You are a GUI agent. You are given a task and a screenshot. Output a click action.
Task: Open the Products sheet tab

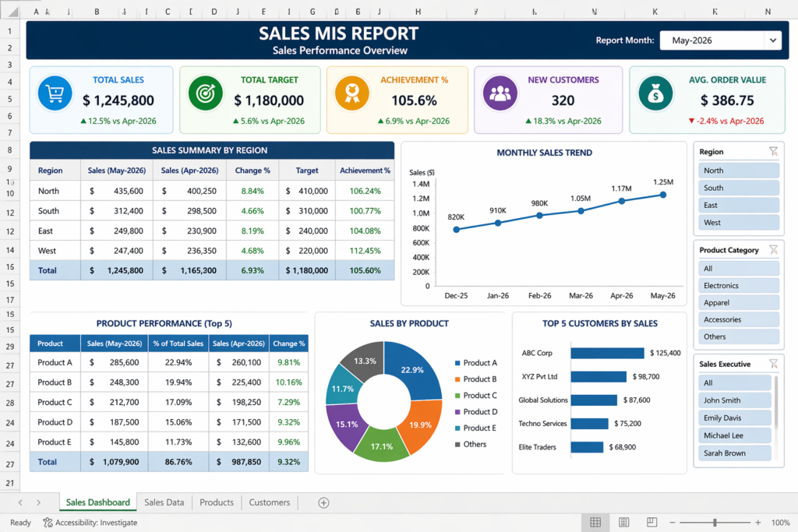coord(217,502)
